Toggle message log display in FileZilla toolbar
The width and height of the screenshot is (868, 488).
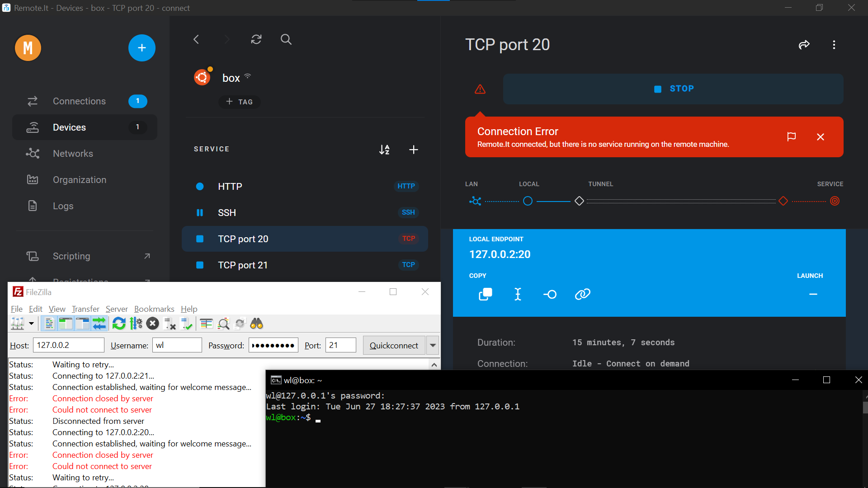tap(49, 324)
